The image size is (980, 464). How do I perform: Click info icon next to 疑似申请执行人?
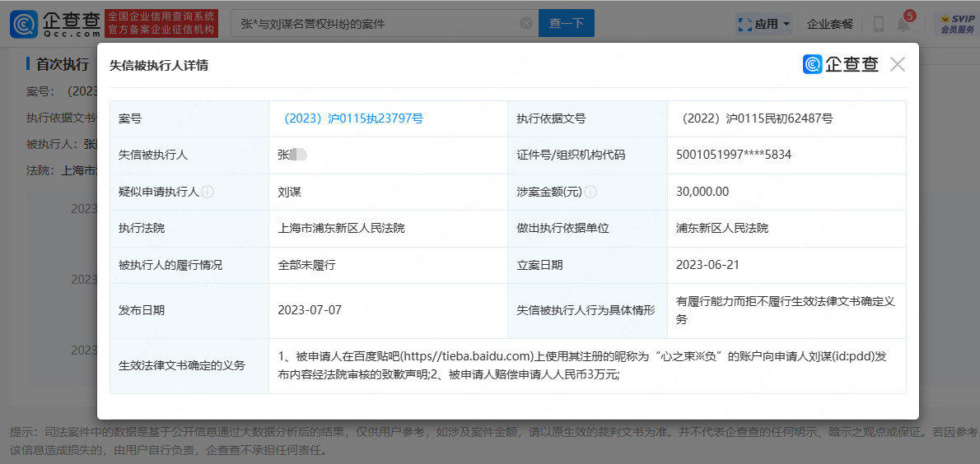[x=208, y=192]
